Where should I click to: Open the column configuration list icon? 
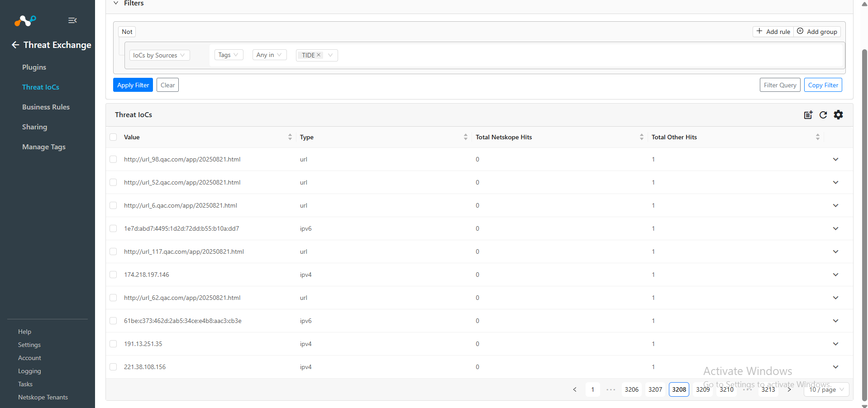pyautogui.click(x=808, y=115)
